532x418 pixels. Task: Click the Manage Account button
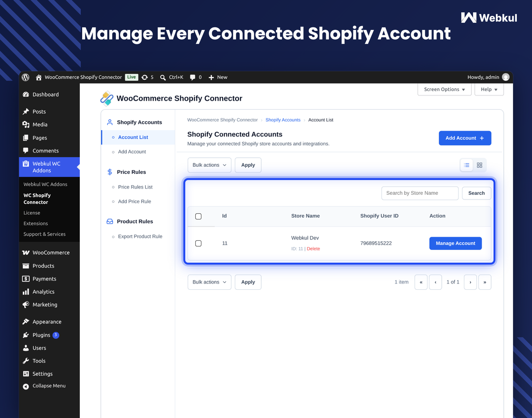[x=456, y=243]
